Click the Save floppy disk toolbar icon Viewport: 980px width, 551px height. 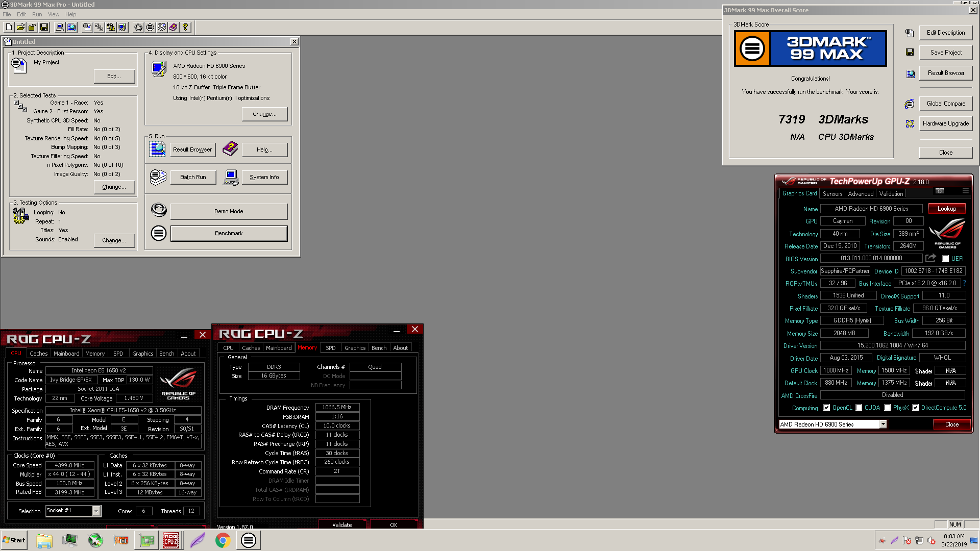click(x=44, y=28)
